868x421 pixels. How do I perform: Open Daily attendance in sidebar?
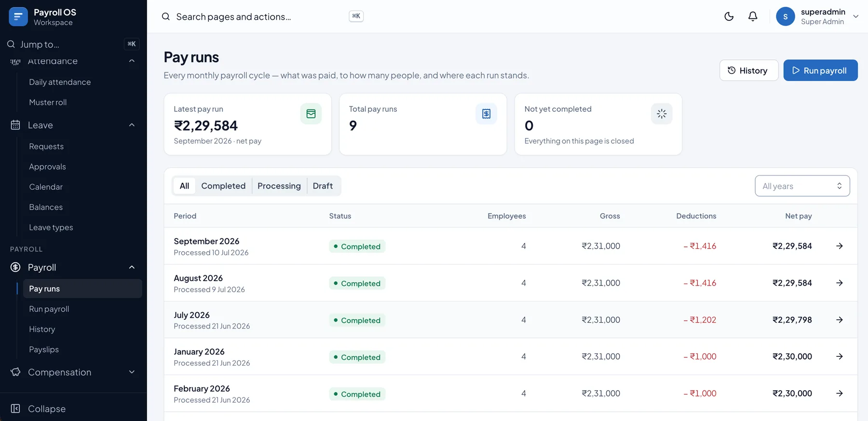coord(60,82)
